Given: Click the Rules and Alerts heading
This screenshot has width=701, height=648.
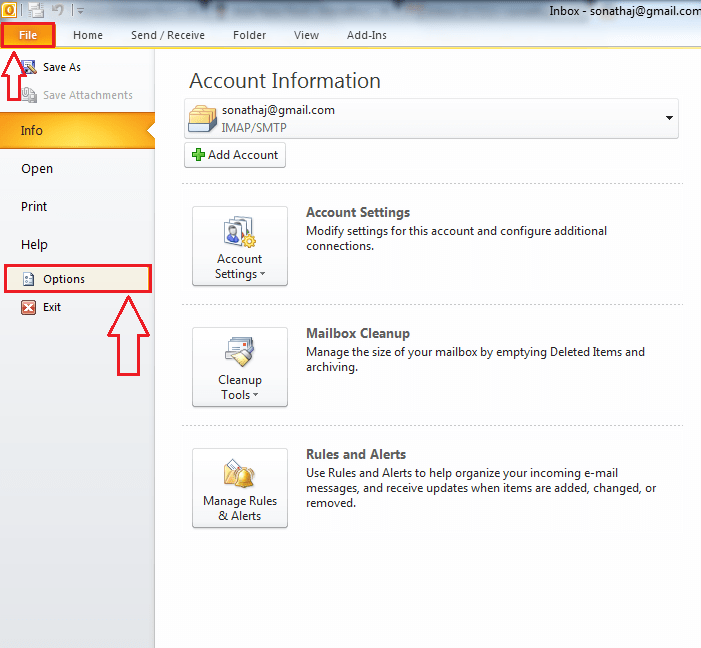Looking at the screenshot, I should [x=356, y=454].
